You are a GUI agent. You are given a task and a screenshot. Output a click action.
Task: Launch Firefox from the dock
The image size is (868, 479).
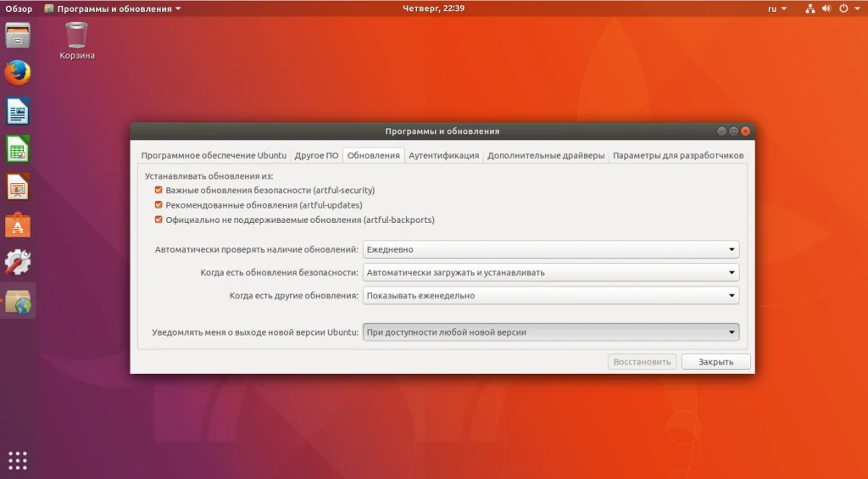tap(18, 73)
